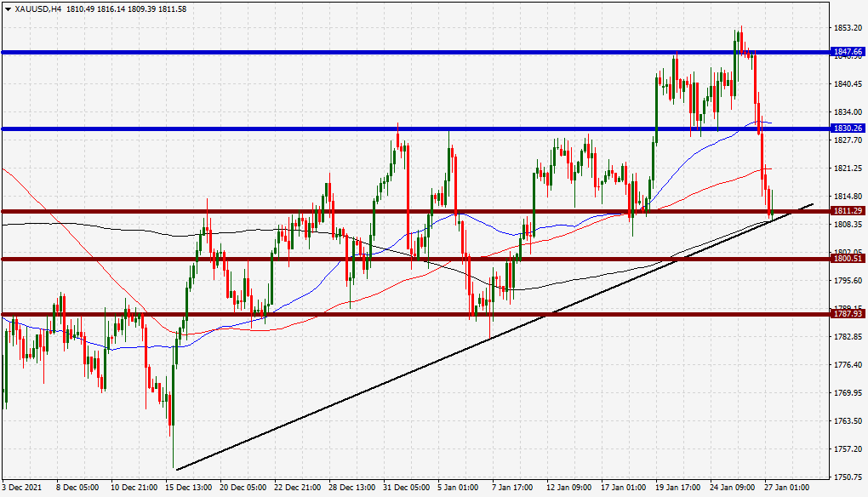This screenshot has width=868, height=497.
Task: Click the 1750.75 price axis value
Action: point(848,477)
